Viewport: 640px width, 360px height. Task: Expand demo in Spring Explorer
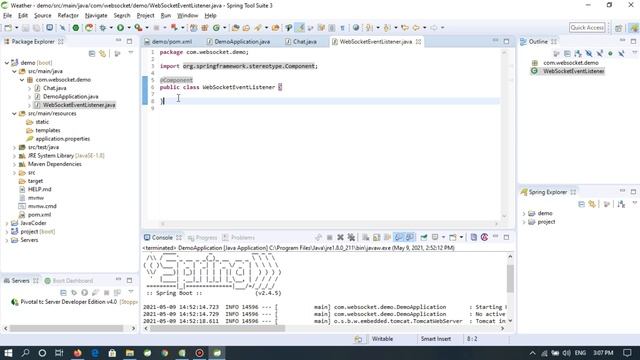coord(524,213)
